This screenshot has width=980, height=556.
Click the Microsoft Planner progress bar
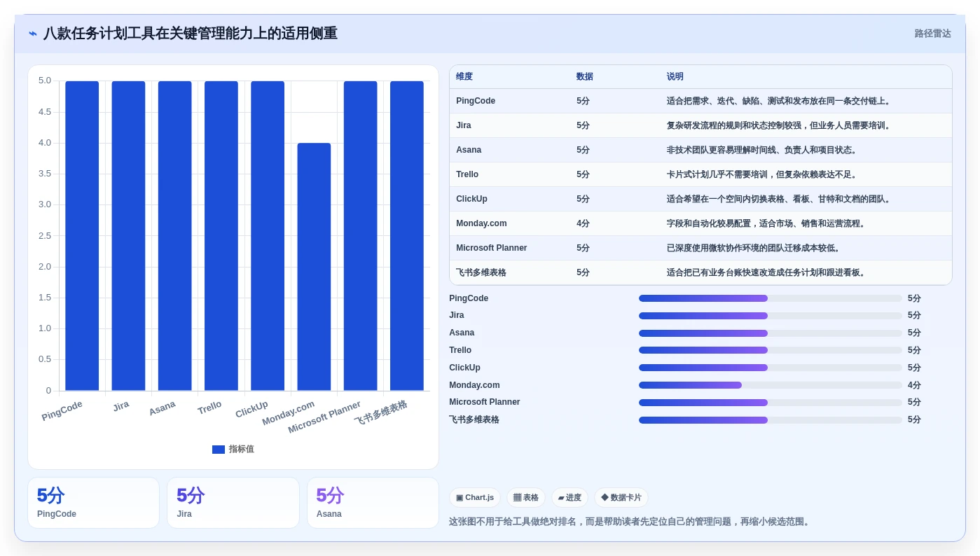(771, 403)
